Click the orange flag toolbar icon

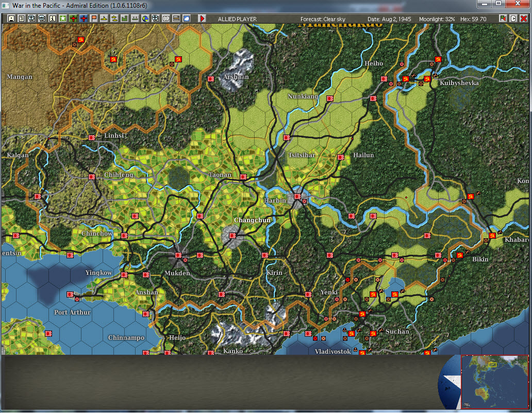coord(94,19)
